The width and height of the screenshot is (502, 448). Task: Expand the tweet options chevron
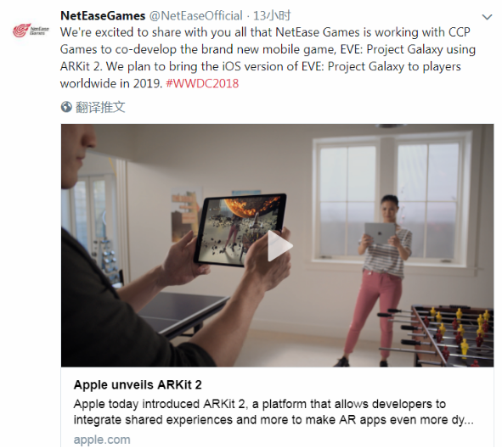point(487,17)
